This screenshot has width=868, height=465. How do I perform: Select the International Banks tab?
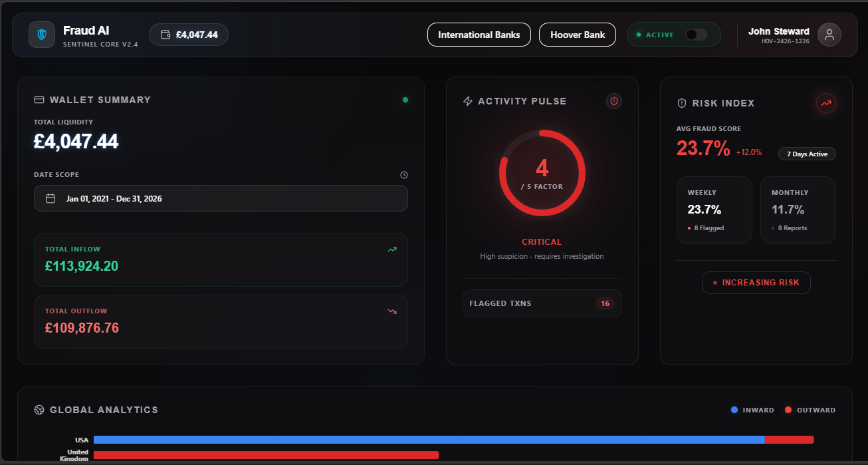coord(479,35)
